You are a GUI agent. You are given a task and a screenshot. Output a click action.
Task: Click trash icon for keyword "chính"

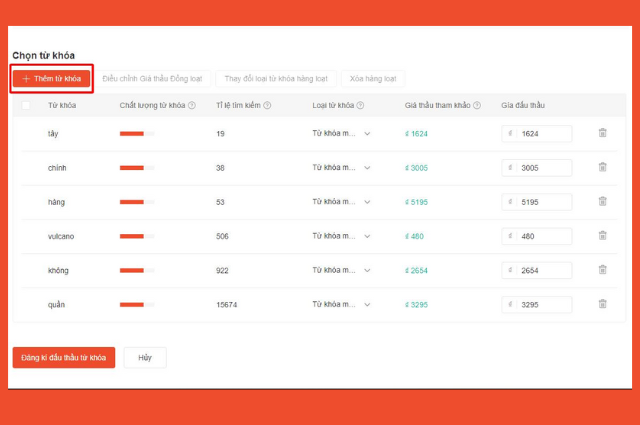602,167
